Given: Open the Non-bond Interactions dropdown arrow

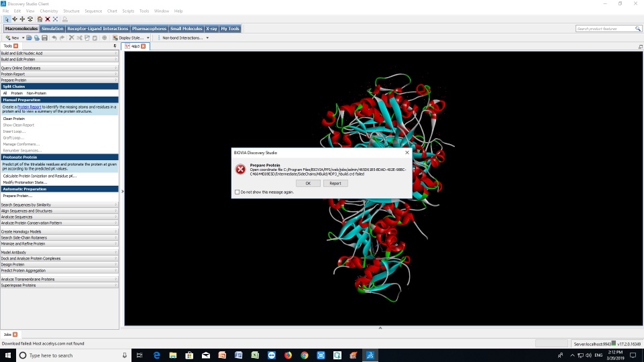Looking at the screenshot, I should [207, 38].
